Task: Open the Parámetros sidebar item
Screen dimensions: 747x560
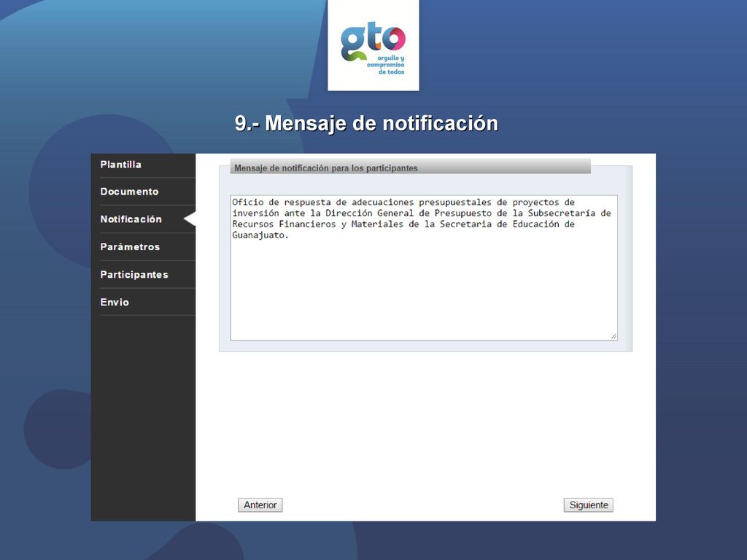Action: pyautogui.click(x=130, y=247)
